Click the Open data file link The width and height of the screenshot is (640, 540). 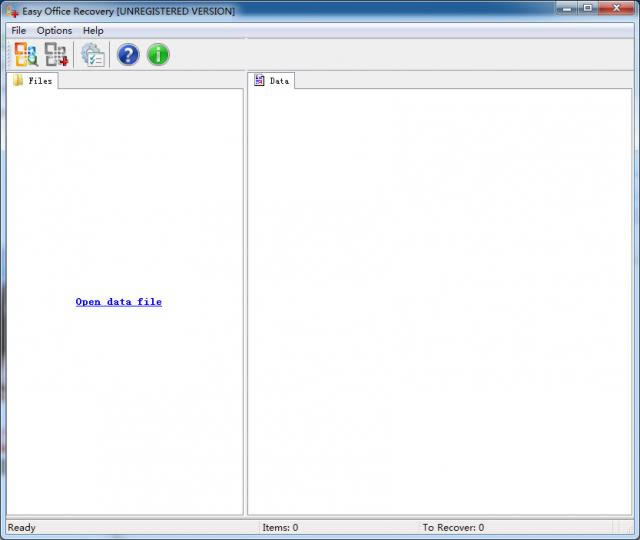tap(119, 302)
